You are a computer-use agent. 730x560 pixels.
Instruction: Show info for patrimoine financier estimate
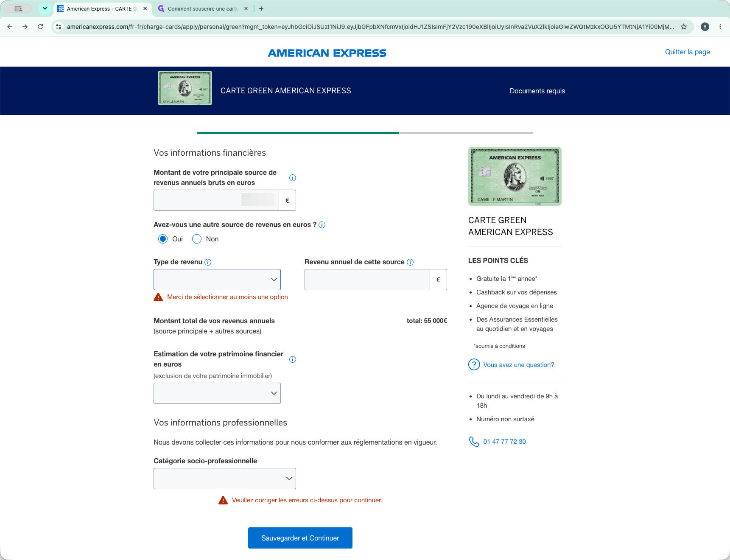(x=293, y=359)
